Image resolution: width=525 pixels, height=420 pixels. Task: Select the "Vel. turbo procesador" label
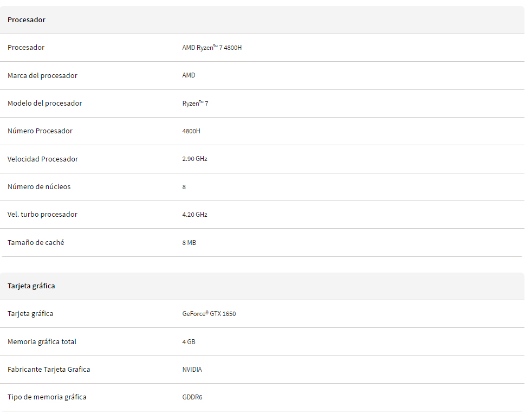42,215
